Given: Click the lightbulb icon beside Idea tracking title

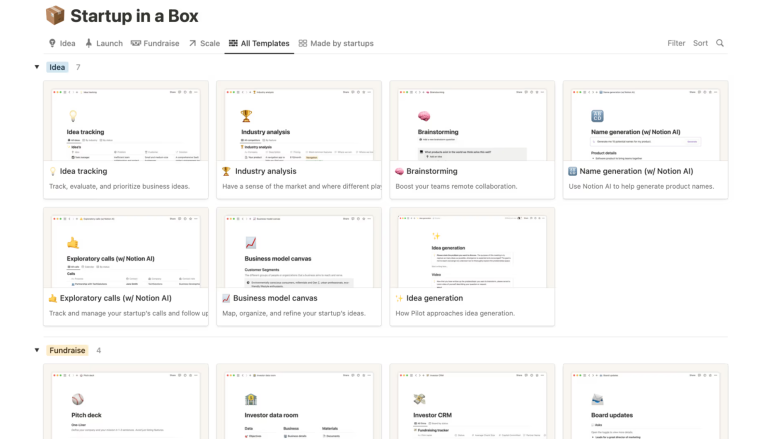Looking at the screenshot, I should [53, 171].
